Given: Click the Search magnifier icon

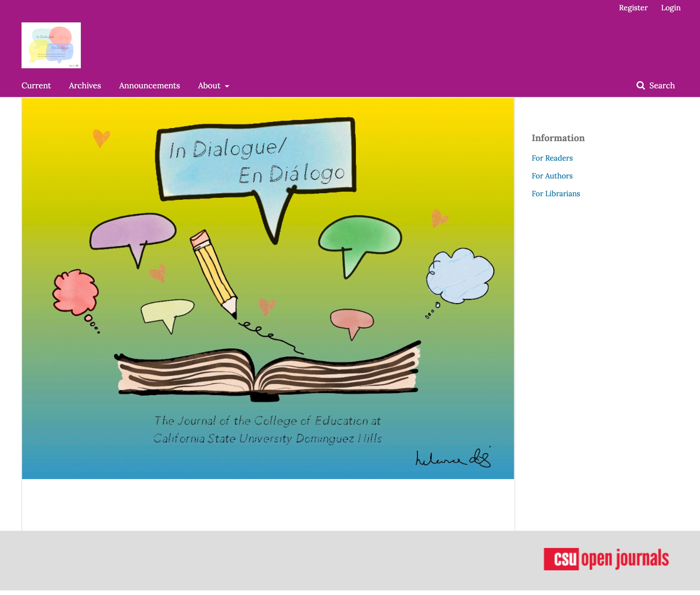Looking at the screenshot, I should 640,86.
